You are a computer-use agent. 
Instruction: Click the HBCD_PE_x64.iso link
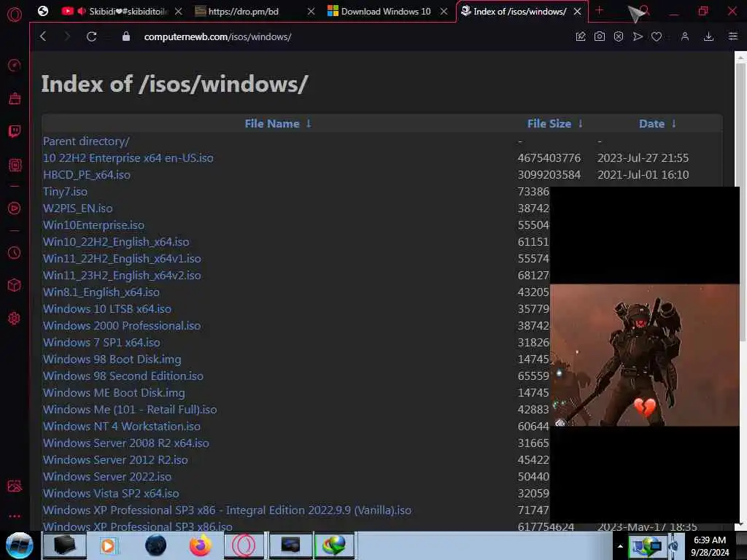(87, 175)
